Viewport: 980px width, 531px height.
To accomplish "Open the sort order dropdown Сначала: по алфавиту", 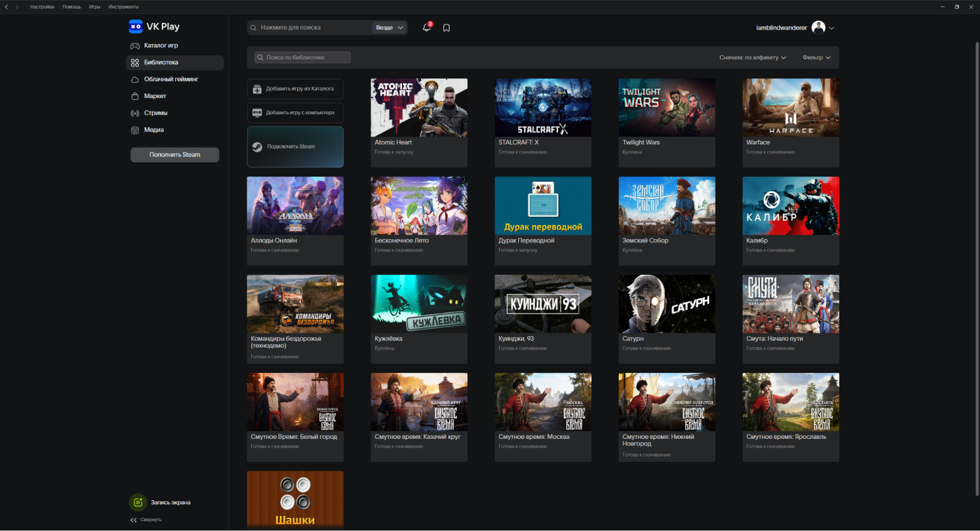I will click(753, 57).
